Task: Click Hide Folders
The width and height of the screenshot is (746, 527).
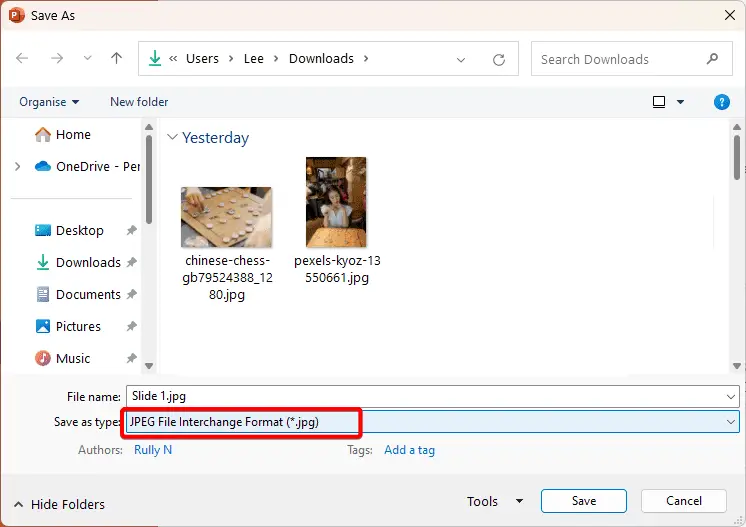Action: point(59,504)
